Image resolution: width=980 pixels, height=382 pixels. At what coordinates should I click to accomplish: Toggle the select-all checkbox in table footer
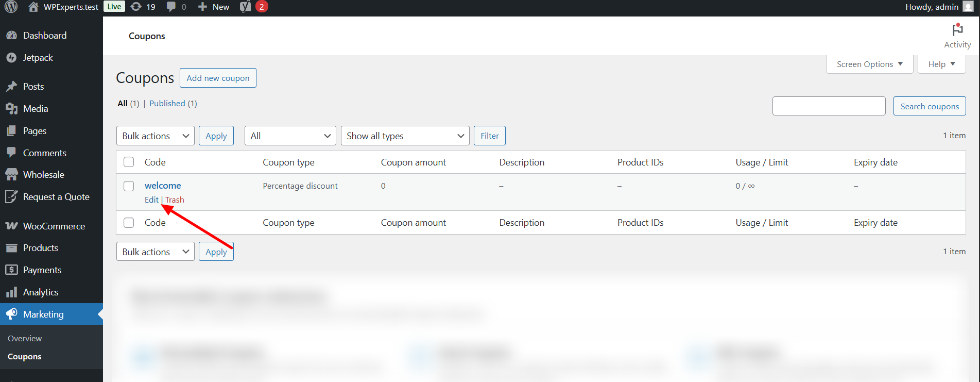pyautogui.click(x=129, y=223)
